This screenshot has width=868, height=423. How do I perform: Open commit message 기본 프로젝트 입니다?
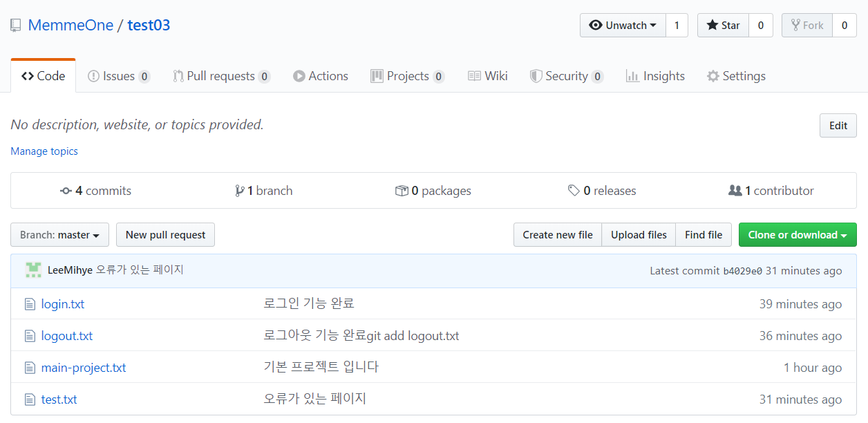click(321, 367)
